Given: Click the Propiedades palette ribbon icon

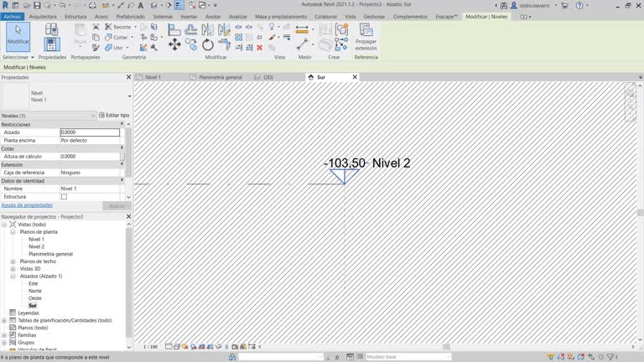Looking at the screenshot, I should (x=52, y=44).
